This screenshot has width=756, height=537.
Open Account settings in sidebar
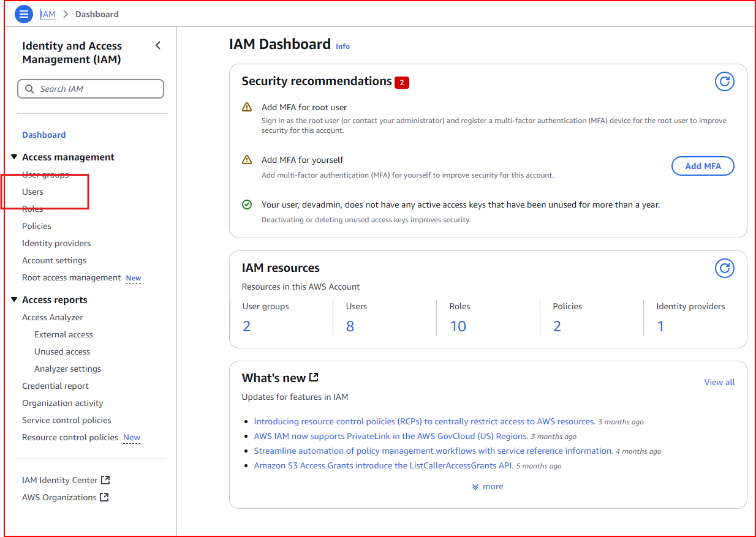click(x=55, y=260)
